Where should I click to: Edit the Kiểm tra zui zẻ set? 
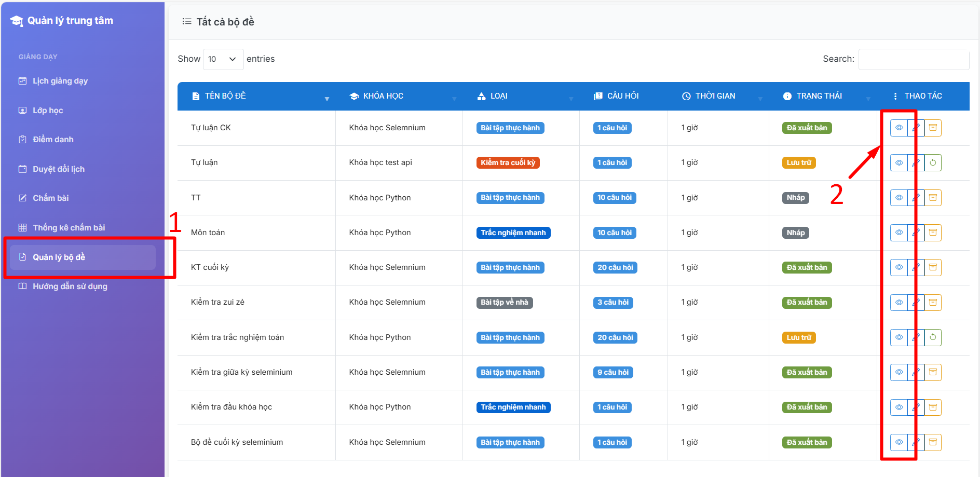click(916, 303)
